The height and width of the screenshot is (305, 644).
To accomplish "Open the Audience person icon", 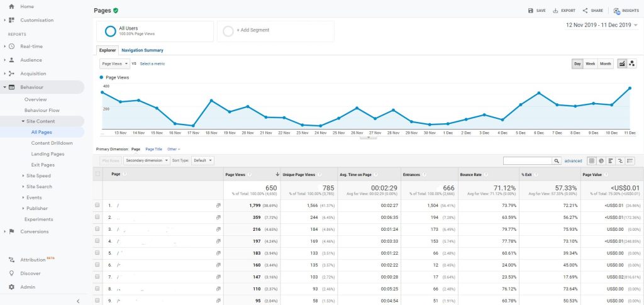I will 11,60.
